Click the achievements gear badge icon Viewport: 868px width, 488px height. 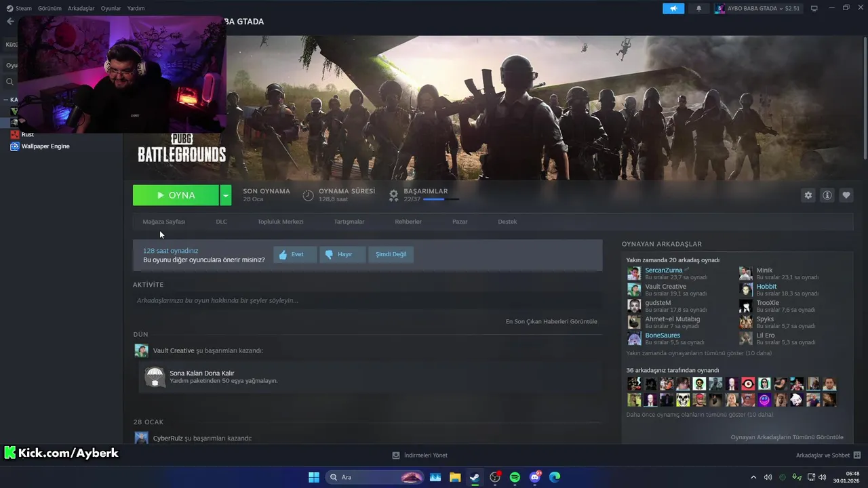393,195
